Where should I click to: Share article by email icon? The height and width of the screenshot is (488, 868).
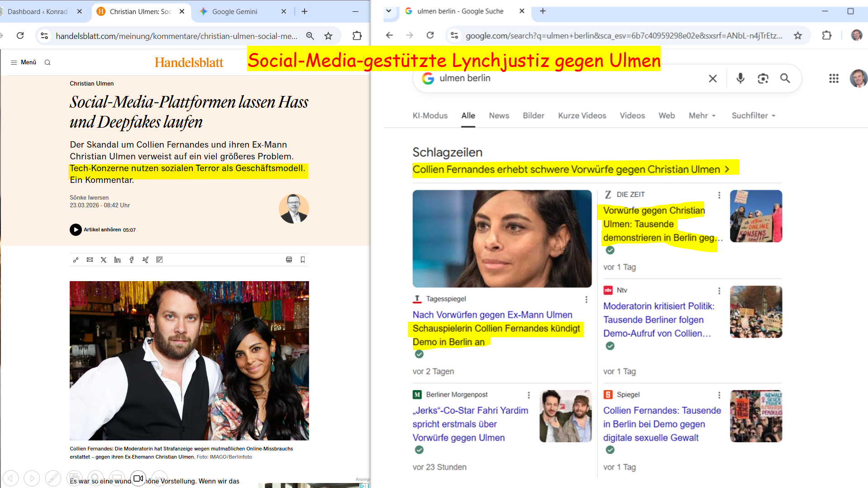(x=90, y=260)
